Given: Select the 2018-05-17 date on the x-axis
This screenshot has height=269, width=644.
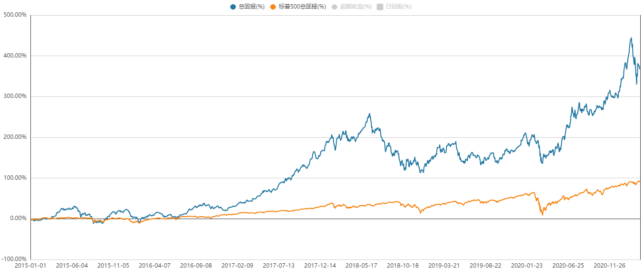Looking at the screenshot, I should point(361,265).
